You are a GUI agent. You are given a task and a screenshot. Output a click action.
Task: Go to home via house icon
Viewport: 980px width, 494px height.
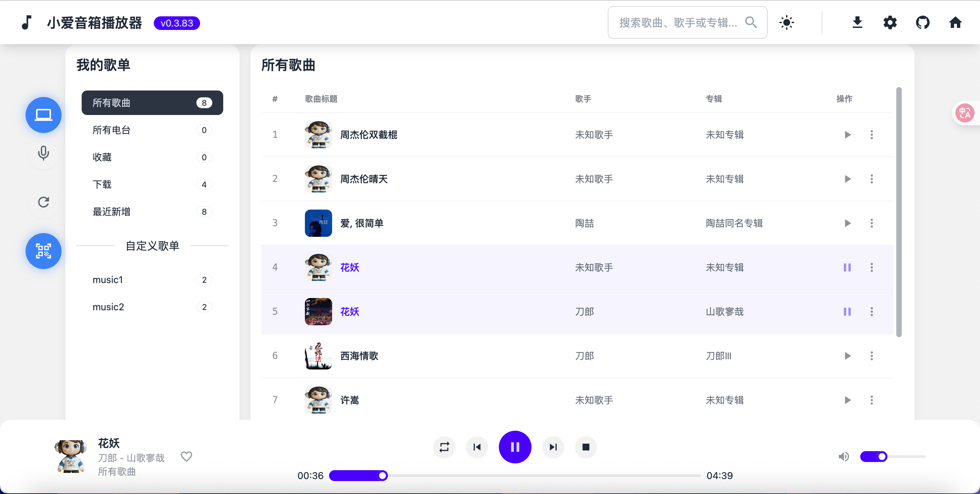[x=955, y=22]
